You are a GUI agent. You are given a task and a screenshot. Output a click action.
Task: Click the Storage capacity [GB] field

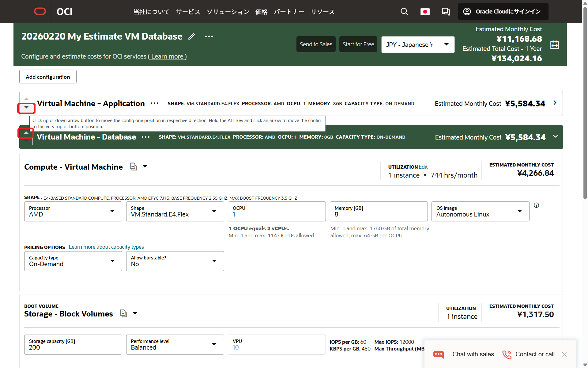(x=73, y=344)
